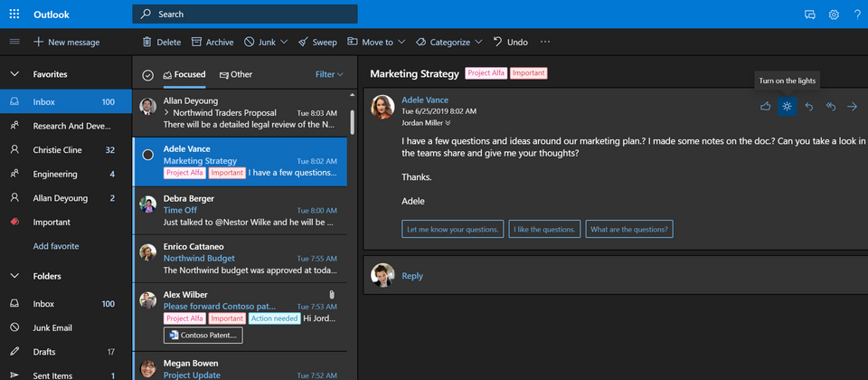
Task: Open the chat feedback icon in header
Action: tap(810, 14)
